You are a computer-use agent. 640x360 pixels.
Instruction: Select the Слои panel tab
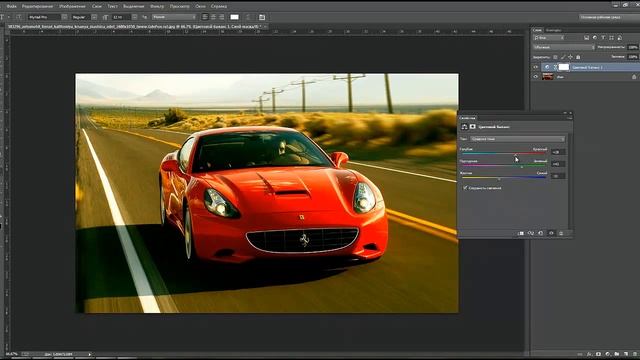coord(537,30)
